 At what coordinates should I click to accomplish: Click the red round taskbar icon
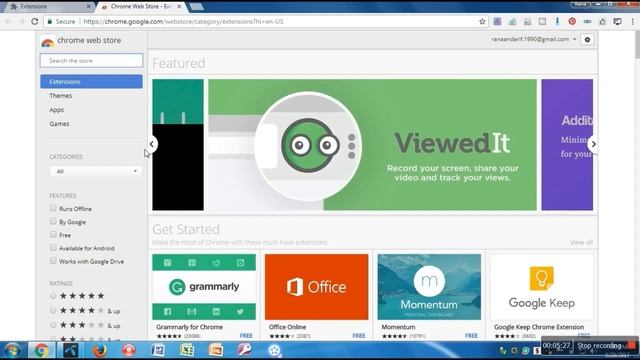(x=129, y=350)
